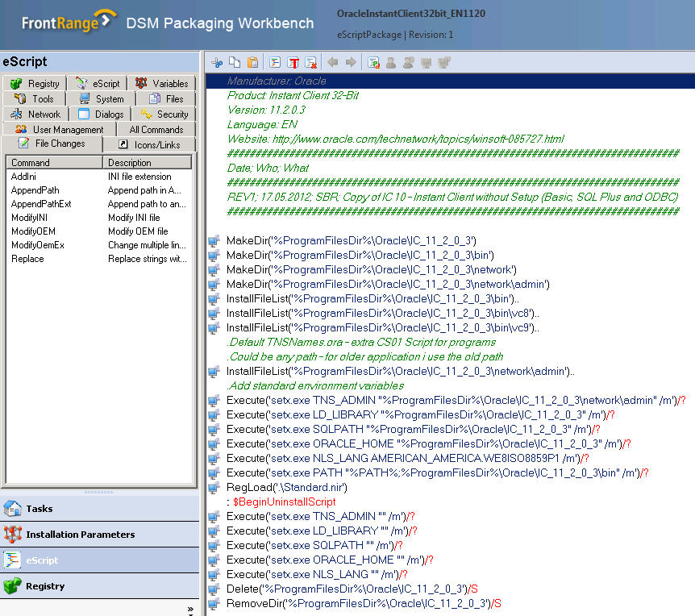Screen dimensions: 695x616
Task: Click the Icons/Links category button
Action: point(151,144)
